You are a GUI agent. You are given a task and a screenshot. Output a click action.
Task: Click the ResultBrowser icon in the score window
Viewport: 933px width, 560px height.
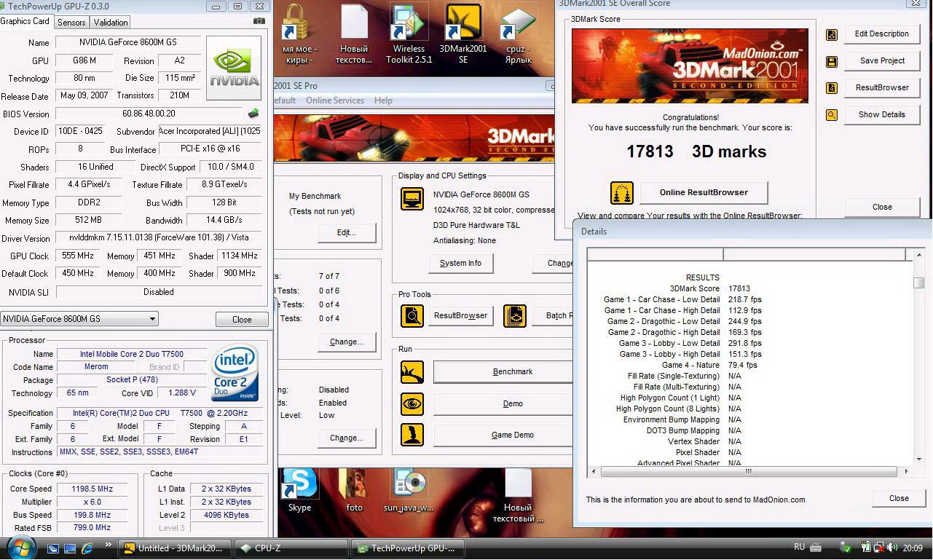(x=832, y=88)
